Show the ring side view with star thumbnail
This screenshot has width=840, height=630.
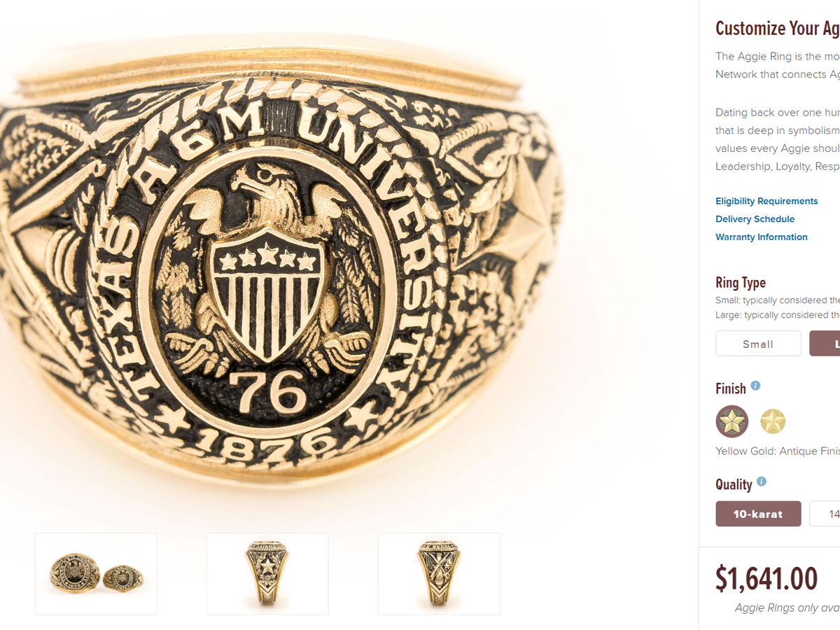coord(267,573)
